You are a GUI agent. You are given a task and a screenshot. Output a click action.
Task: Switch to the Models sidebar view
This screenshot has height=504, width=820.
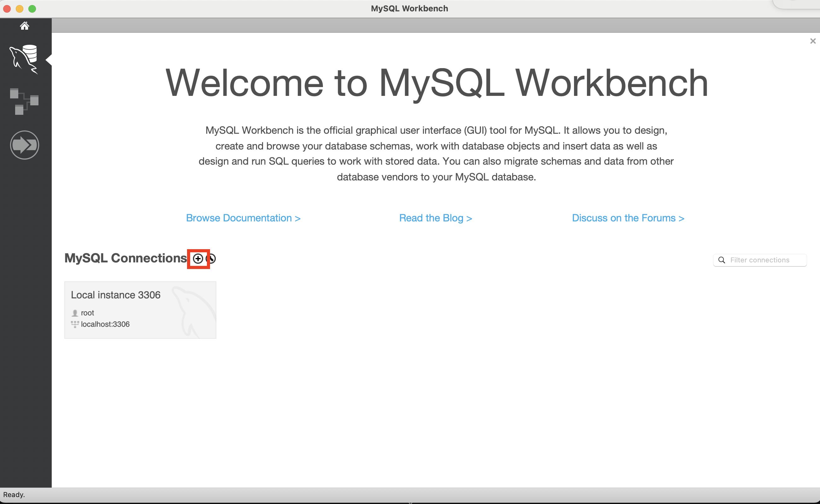[x=24, y=101]
